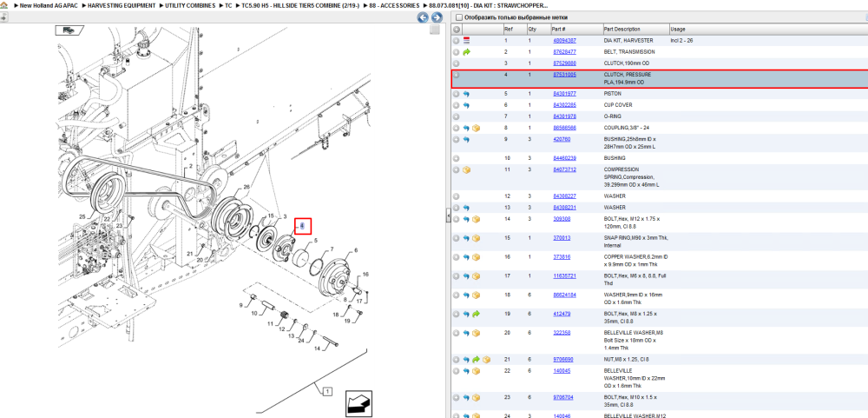Click green arrow icon for BELT, TRANSMISSION

tap(467, 52)
